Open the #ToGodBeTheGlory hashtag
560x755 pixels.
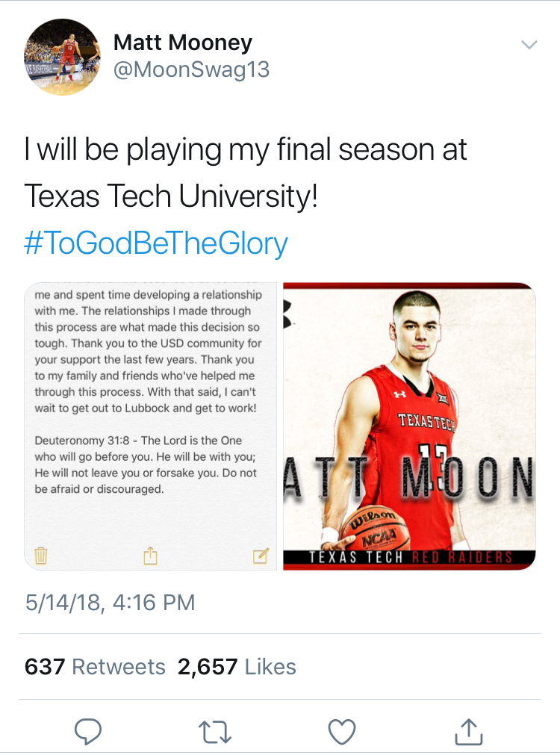(156, 242)
